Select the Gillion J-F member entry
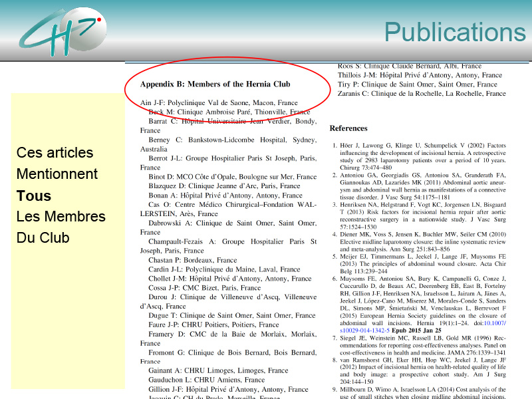 [228, 390]
